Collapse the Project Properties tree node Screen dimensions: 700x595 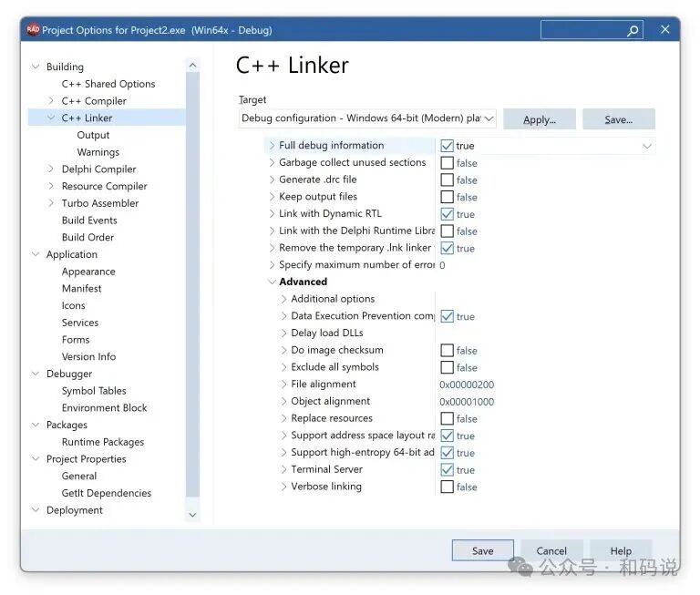click(x=36, y=458)
